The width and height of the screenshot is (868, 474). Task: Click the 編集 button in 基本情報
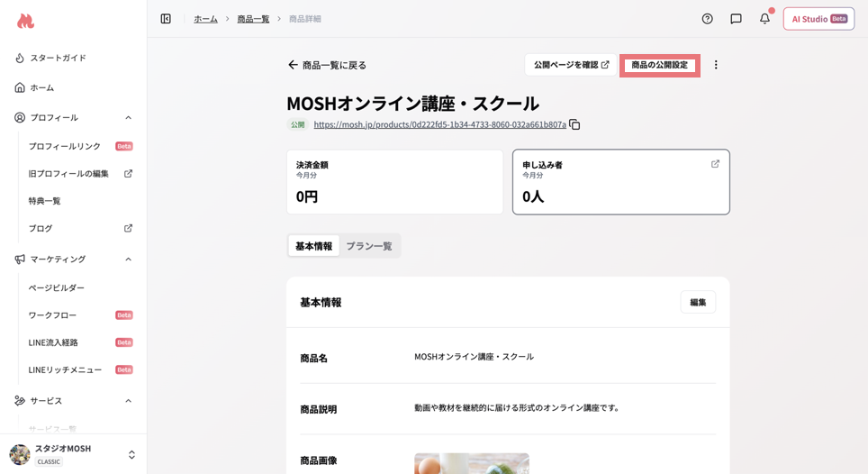(x=698, y=302)
